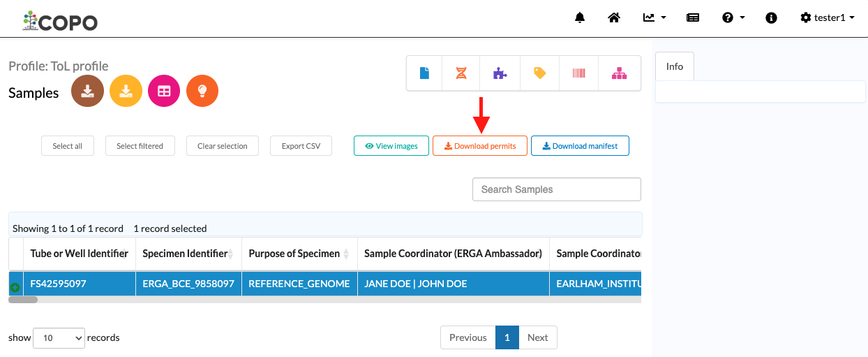Open the pink table circle icon
Image resolution: width=868 pixels, height=357 pixels.
[164, 91]
